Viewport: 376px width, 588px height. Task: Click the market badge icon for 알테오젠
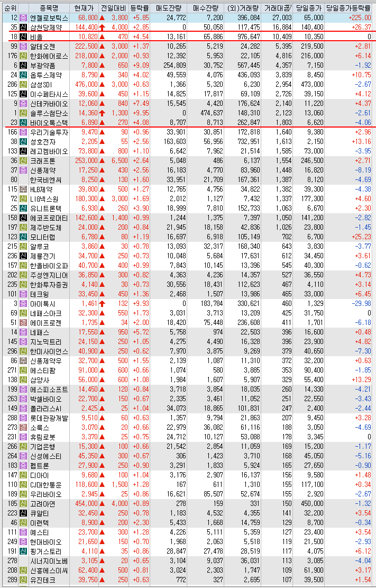[23, 46]
